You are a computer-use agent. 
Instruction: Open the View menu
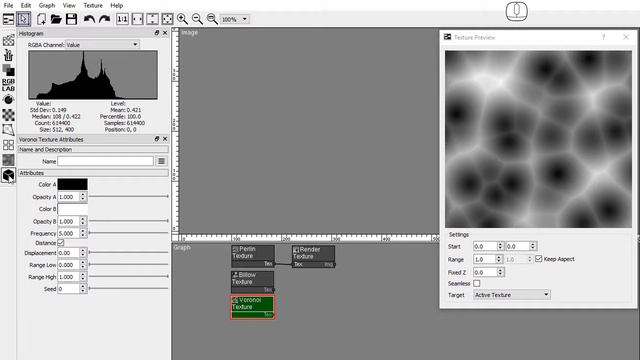tap(69, 5)
